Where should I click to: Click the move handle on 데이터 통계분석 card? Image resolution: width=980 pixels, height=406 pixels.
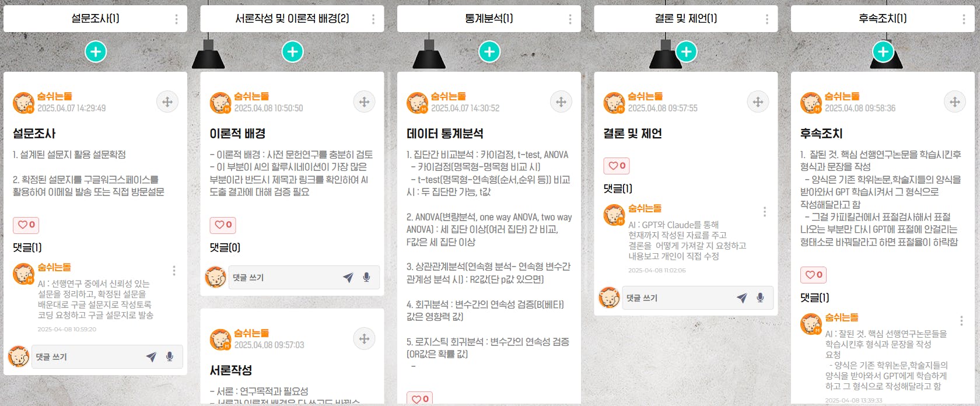[x=561, y=102]
